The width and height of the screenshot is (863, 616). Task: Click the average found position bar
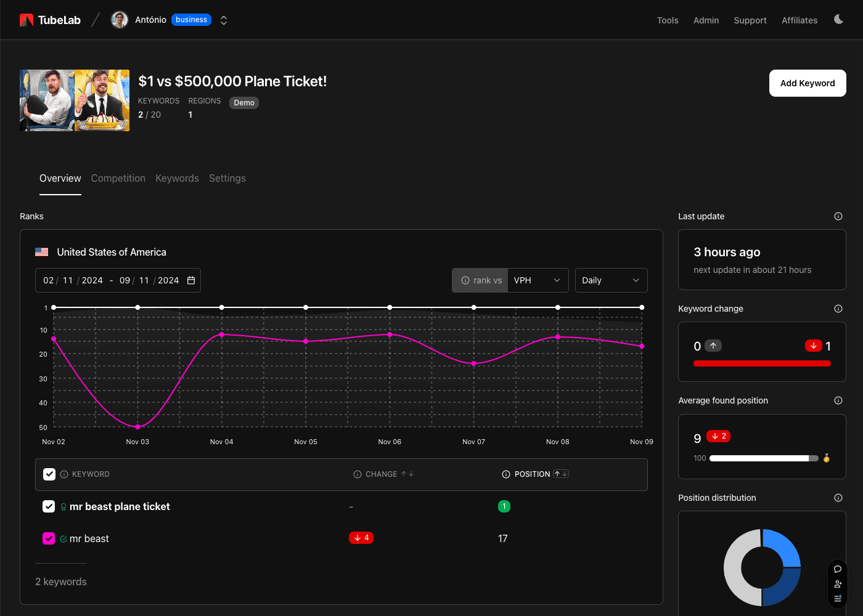point(764,458)
